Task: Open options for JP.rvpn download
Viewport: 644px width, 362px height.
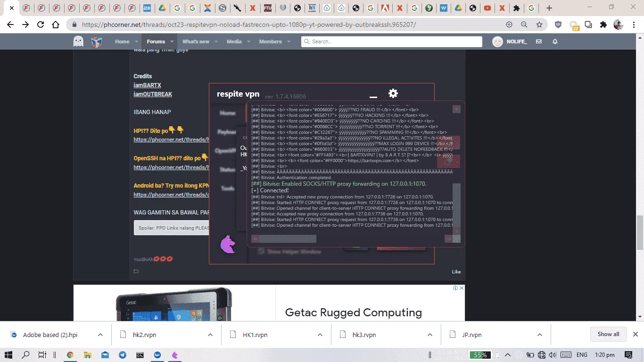Action: (x=540, y=335)
